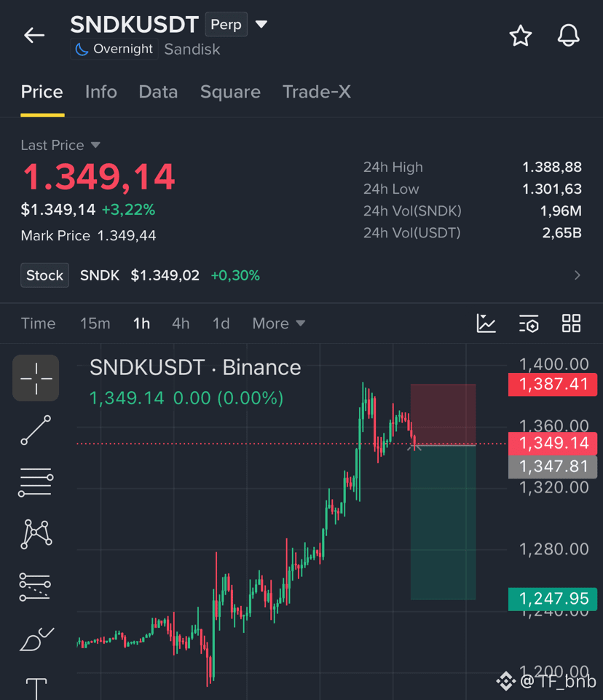Select the Time chart interval
Screen dimensions: 603x700
(39, 323)
